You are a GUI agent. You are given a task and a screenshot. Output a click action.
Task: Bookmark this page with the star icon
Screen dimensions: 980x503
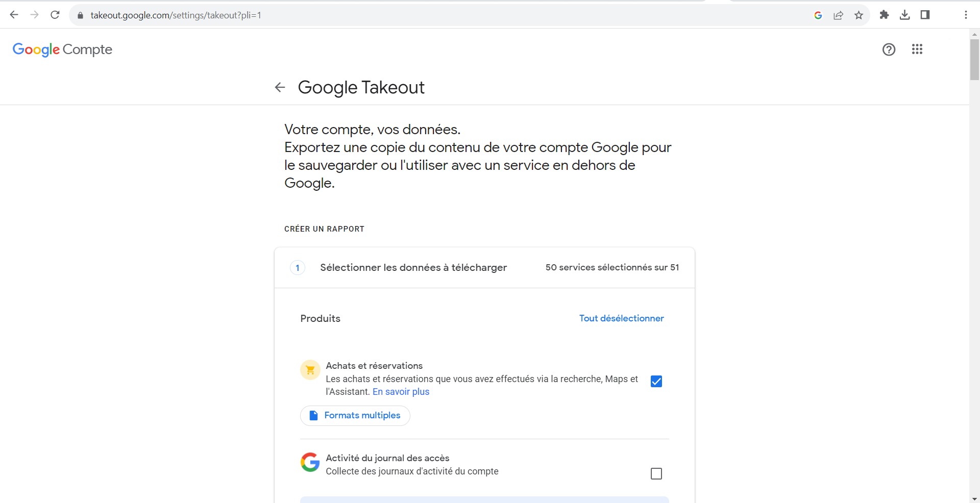(859, 15)
